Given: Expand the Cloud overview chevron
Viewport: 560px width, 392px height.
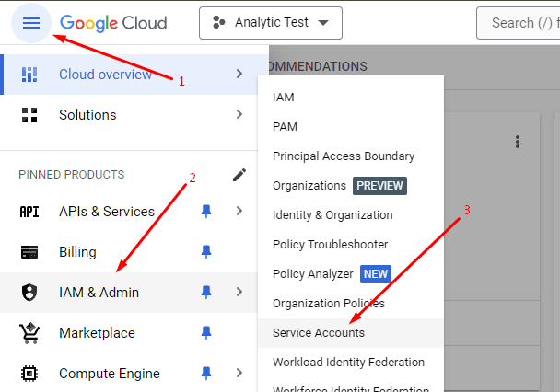Looking at the screenshot, I should tap(239, 74).
